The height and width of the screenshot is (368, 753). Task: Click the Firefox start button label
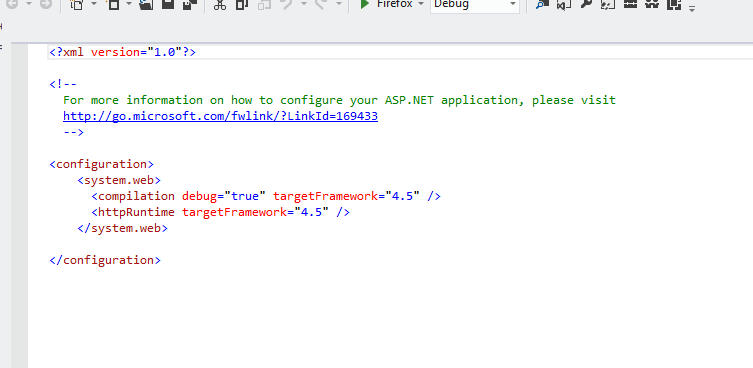point(394,4)
